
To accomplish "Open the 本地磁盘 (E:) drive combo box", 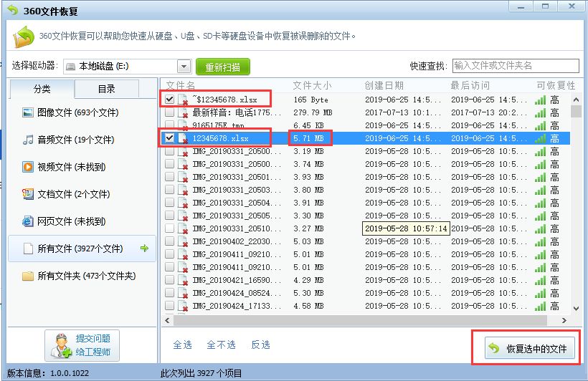I will click(128, 67).
